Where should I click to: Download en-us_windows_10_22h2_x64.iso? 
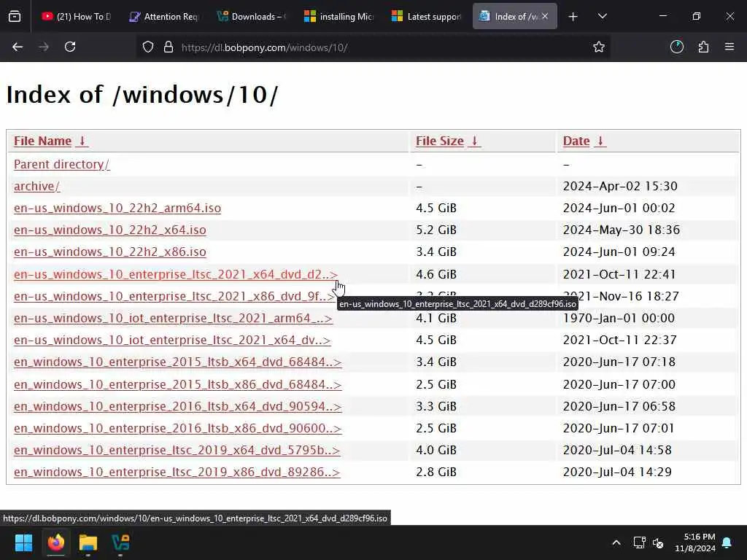110,230
